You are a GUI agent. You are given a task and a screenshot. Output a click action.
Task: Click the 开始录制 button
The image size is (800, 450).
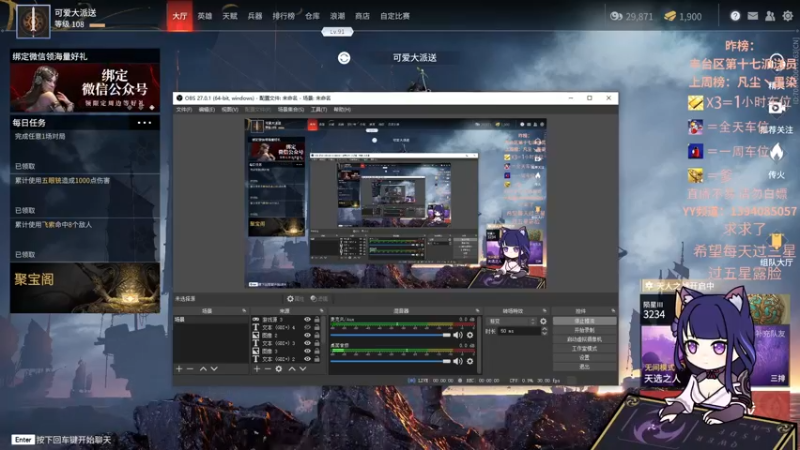584,330
